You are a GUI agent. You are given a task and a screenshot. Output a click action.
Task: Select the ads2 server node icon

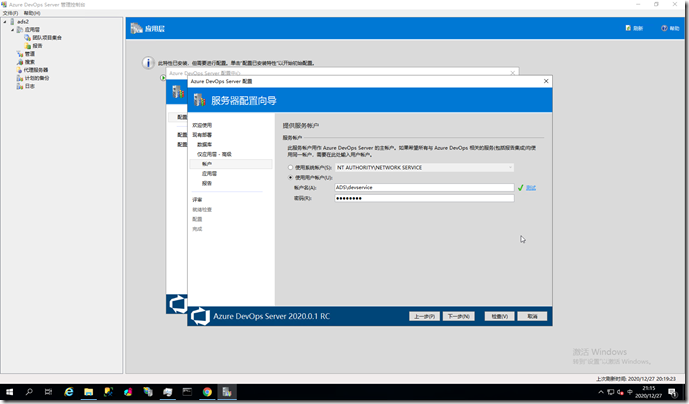(12, 21)
